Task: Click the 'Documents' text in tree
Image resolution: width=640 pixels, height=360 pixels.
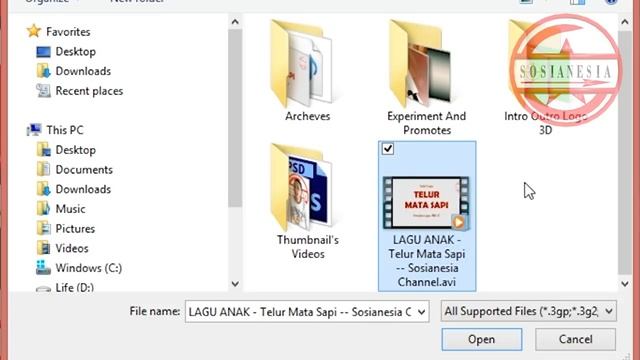Action: (x=84, y=170)
